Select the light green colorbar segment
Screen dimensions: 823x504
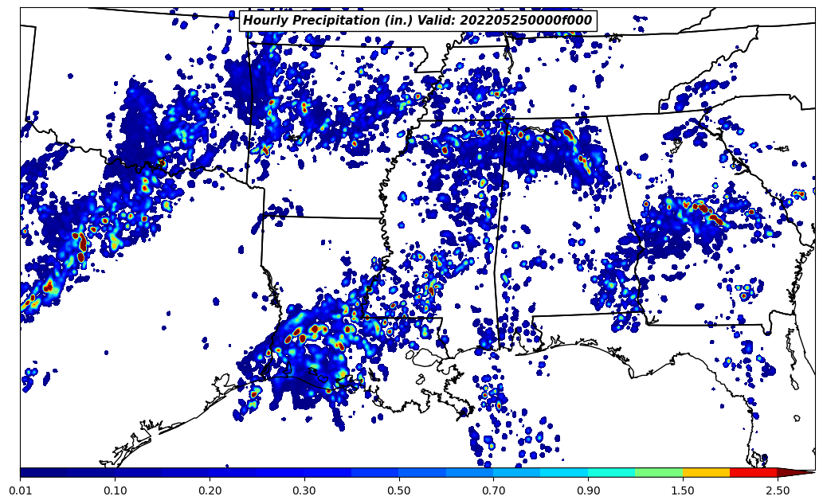click(x=659, y=472)
